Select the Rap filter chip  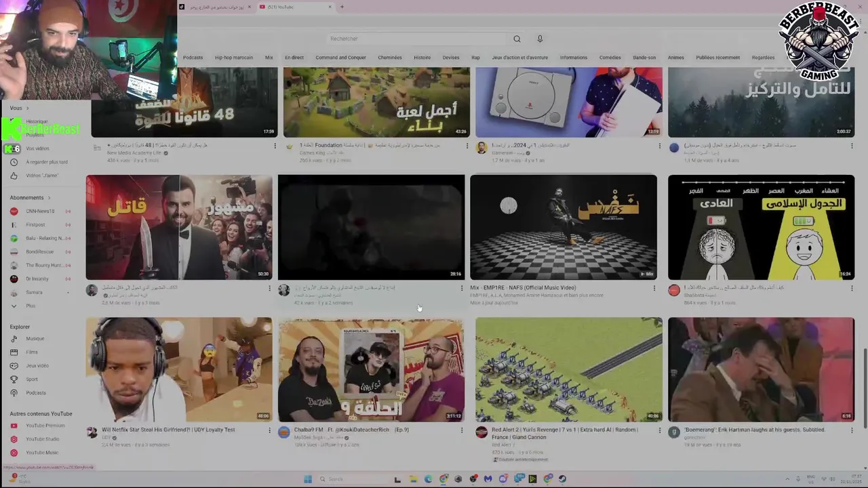click(475, 58)
